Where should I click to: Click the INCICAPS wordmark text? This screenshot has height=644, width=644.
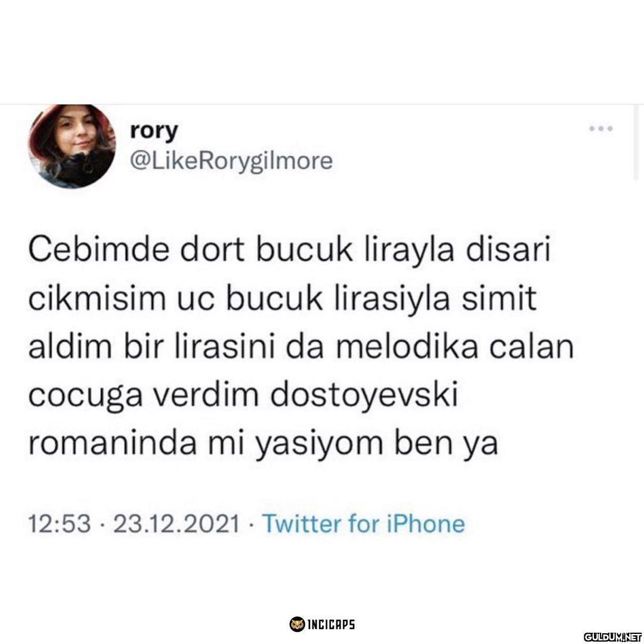tap(331, 625)
